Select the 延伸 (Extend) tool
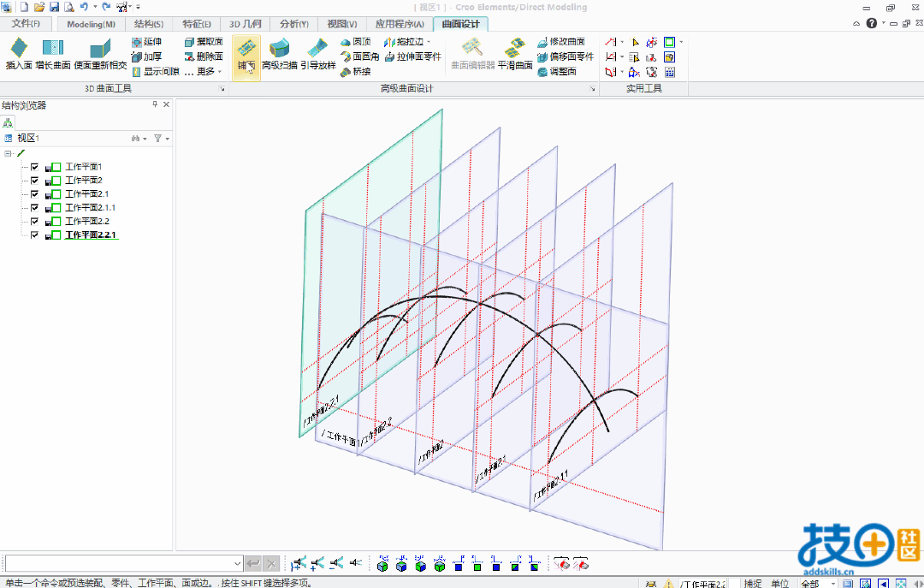This screenshot has height=588, width=924. [x=147, y=42]
